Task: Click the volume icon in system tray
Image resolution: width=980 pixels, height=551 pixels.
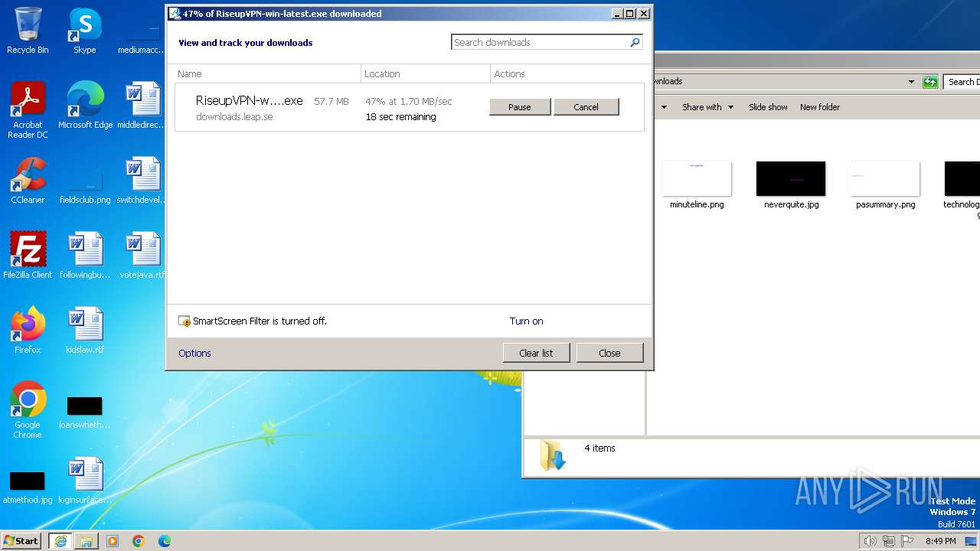Action: point(870,541)
